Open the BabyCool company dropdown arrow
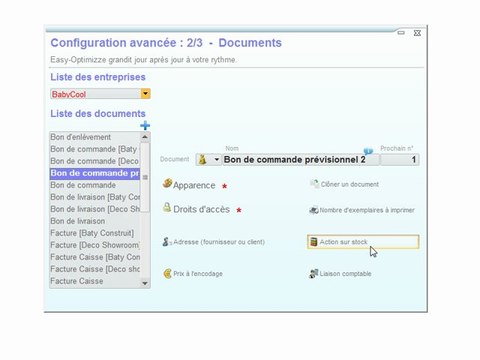Image resolution: width=480 pixels, height=360 pixels. (145, 94)
